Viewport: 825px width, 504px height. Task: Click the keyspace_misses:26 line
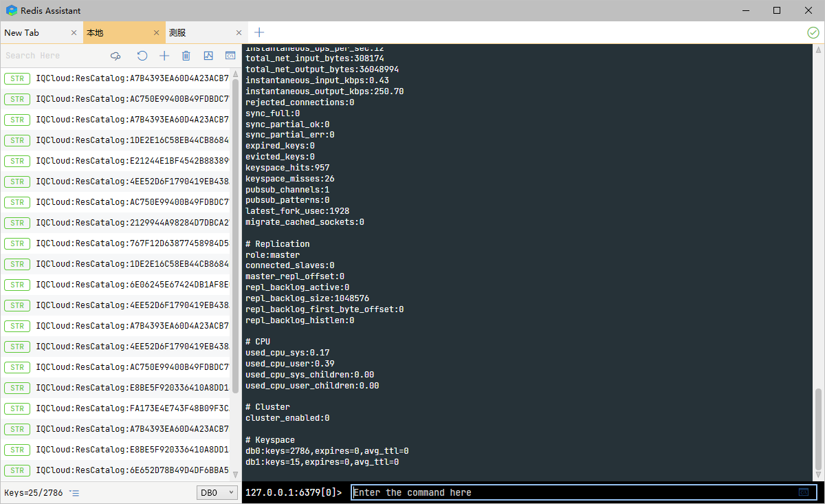[290, 179]
